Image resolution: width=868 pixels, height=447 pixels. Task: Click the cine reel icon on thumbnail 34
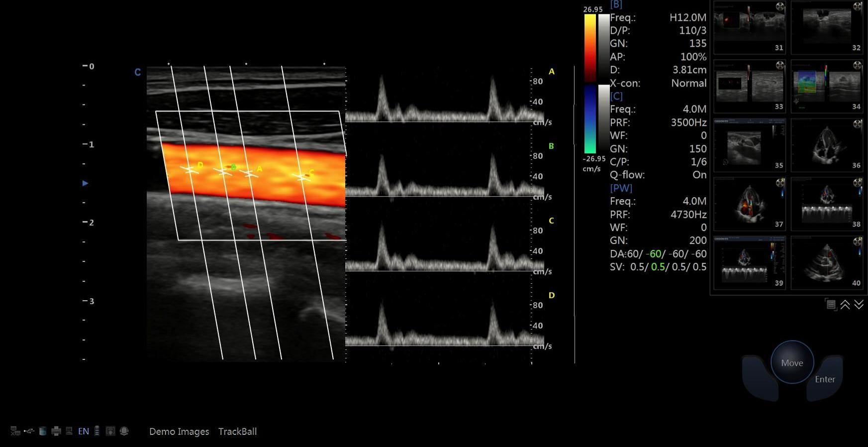click(858, 65)
